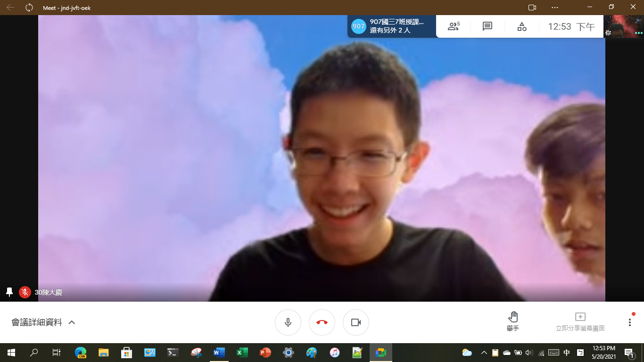The width and height of the screenshot is (644, 362).
Task: Open your self-view thumbnail labeled 你
Action: (624, 26)
